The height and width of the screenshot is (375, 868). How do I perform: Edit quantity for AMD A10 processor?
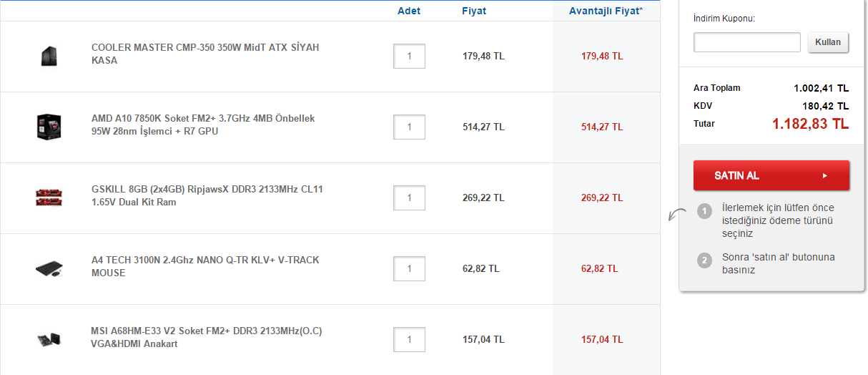point(409,127)
